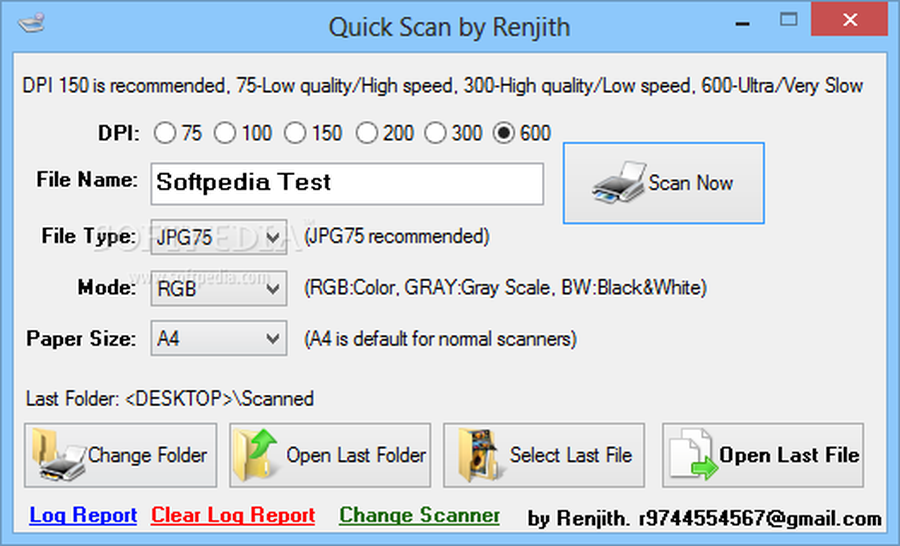This screenshot has width=900, height=546.
Task: Click the '(JPG75 recommended)' hint
Action: (397, 236)
